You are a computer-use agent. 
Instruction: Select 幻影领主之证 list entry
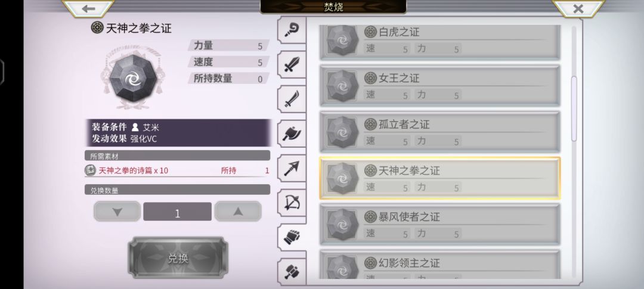[440, 265]
